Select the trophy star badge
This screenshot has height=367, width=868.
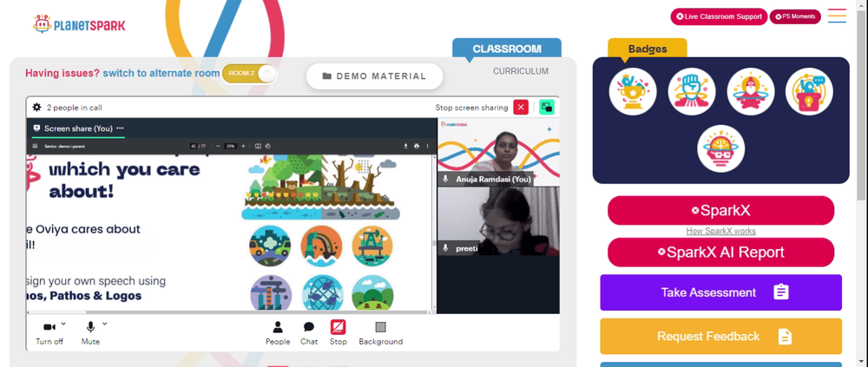[633, 92]
